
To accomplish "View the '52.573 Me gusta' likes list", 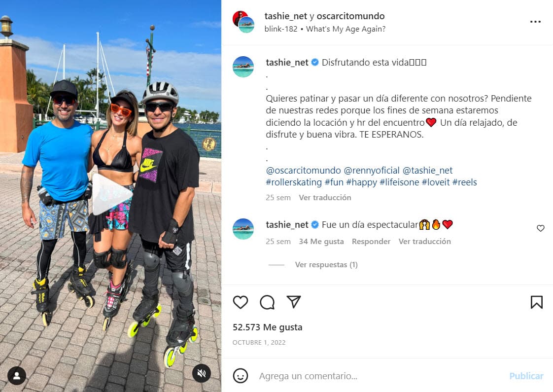I will pyautogui.click(x=267, y=327).
